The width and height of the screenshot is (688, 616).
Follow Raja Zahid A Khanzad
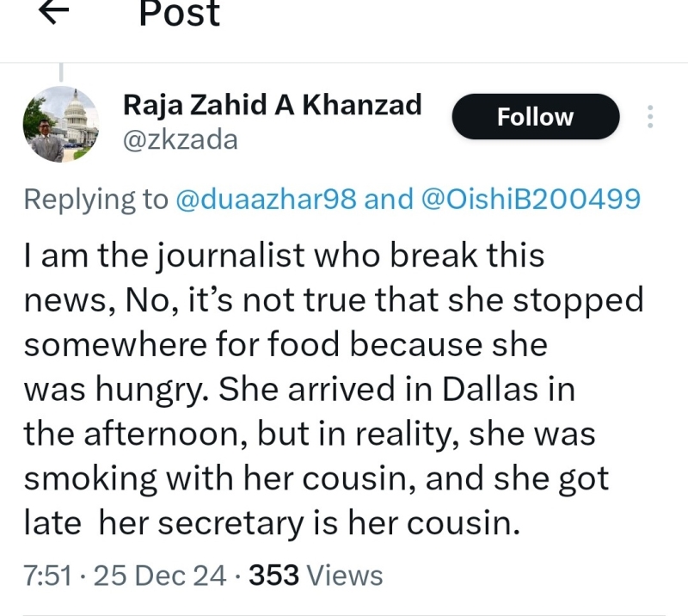coord(535,116)
